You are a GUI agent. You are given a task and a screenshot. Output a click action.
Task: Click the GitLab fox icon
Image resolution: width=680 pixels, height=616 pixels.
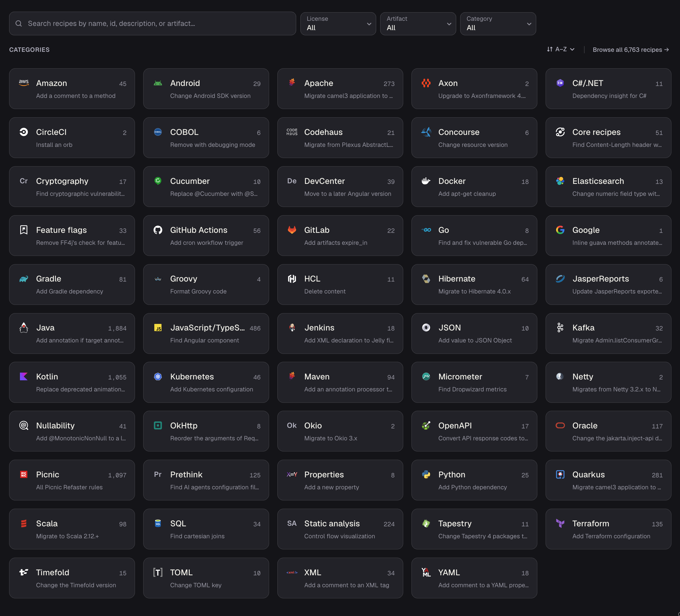click(292, 230)
